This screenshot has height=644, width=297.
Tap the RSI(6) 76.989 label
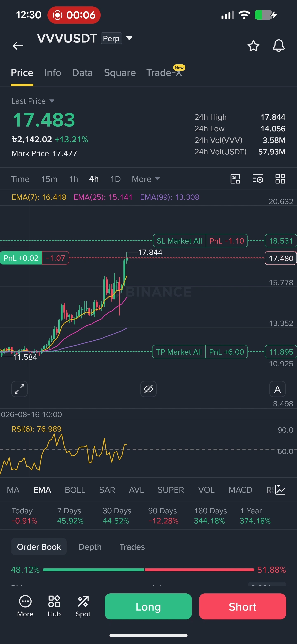pyautogui.click(x=37, y=429)
